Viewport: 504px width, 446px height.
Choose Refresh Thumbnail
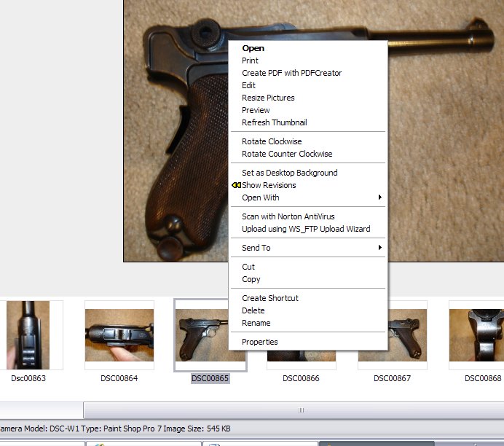(308, 122)
